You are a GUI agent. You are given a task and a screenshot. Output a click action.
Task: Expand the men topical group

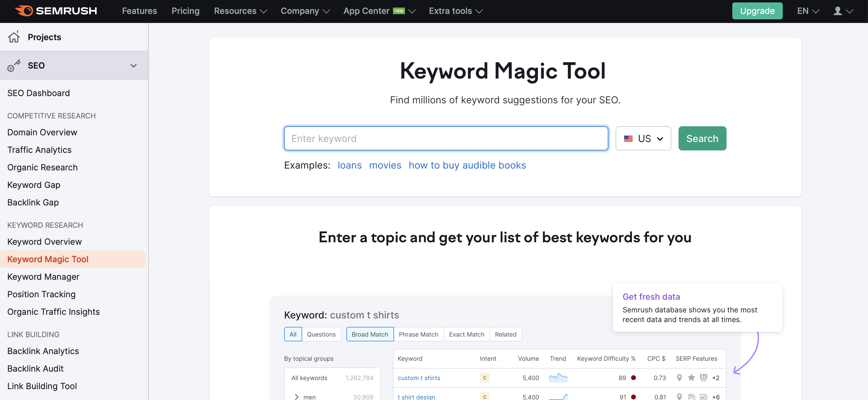(x=296, y=397)
